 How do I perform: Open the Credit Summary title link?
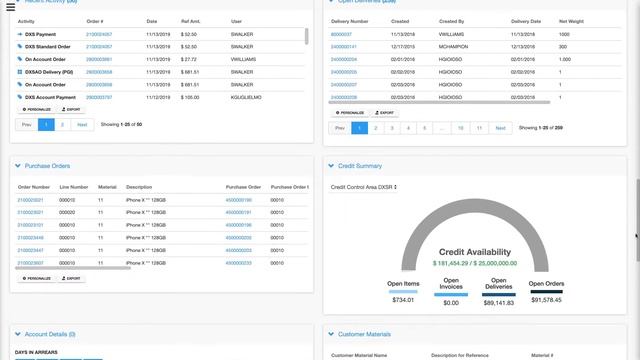coord(360,166)
